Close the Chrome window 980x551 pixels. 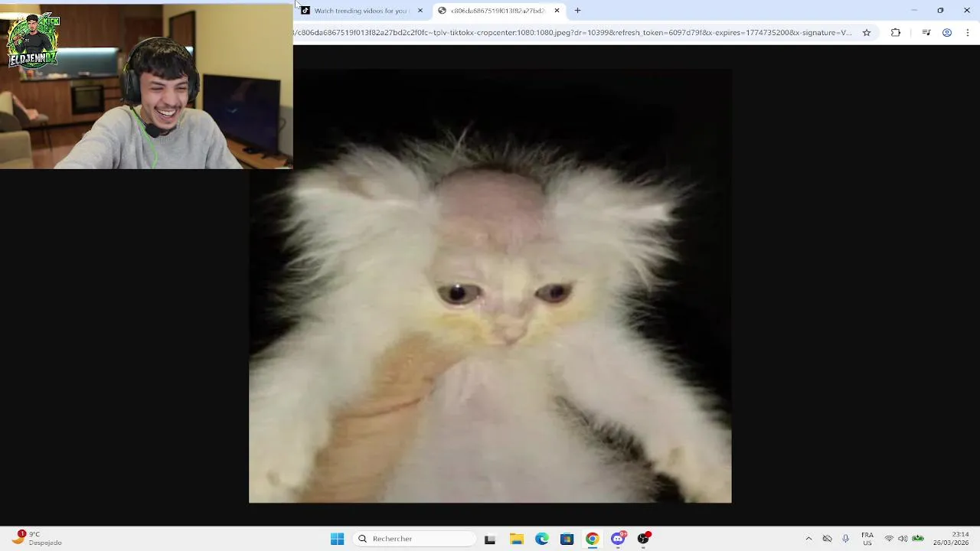[966, 11]
